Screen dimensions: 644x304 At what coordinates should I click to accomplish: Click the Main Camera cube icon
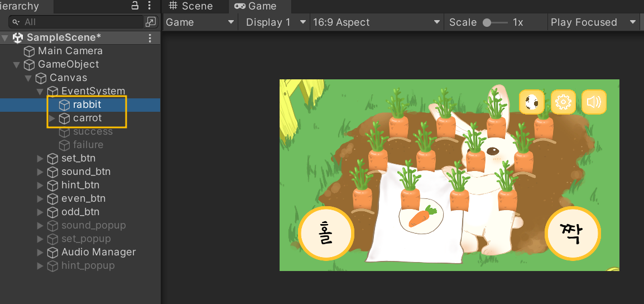tap(29, 51)
